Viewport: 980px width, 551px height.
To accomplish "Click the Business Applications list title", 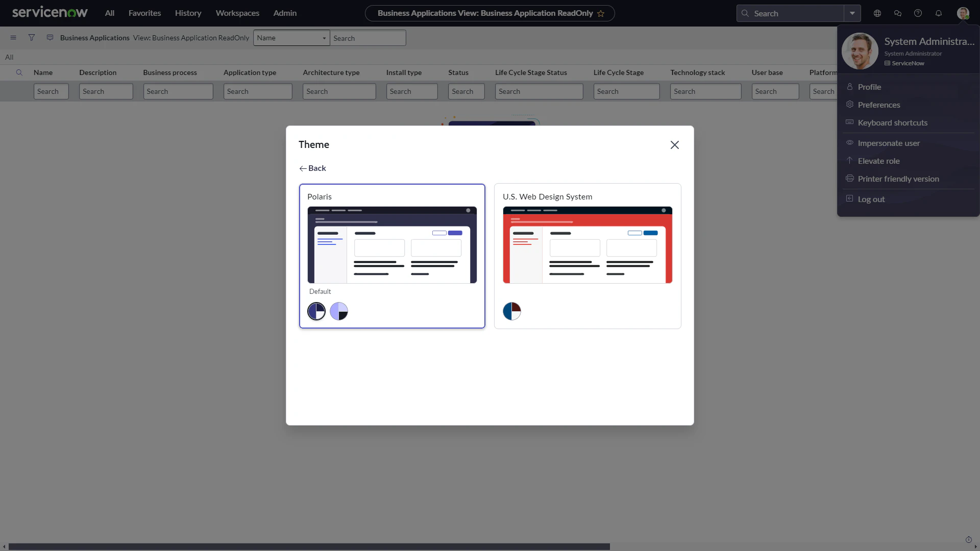I will 95,38.
